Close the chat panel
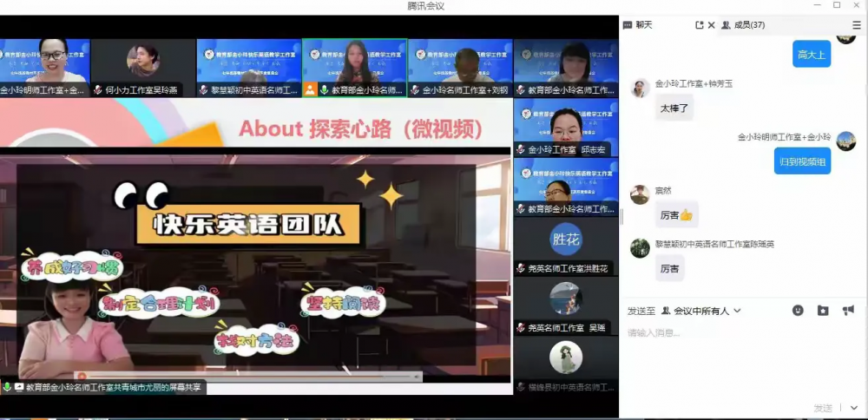Image resolution: width=868 pixels, height=420 pixels. 712,25
